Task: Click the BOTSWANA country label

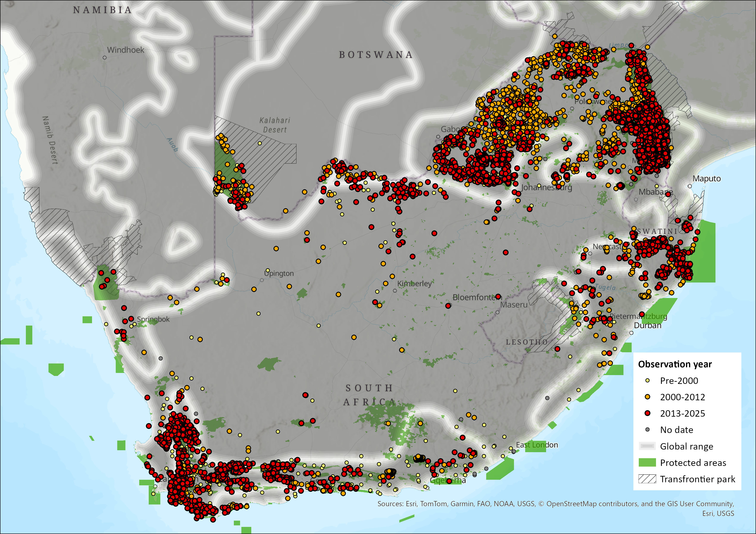Action: (x=376, y=55)
